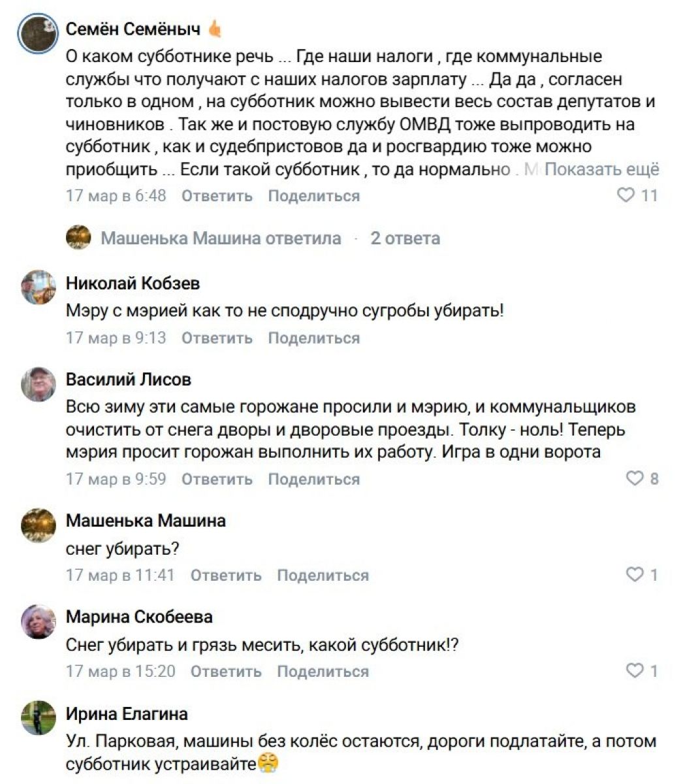Click heart on Машенька Машина's comment
This screenshot has height=784, width=679.
[635, 575]
